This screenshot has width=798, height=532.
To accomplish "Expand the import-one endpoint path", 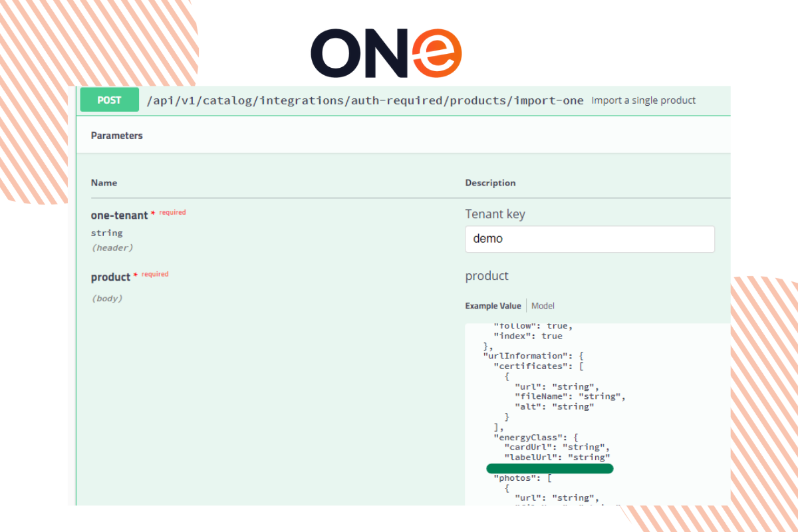I will (365, 100).
